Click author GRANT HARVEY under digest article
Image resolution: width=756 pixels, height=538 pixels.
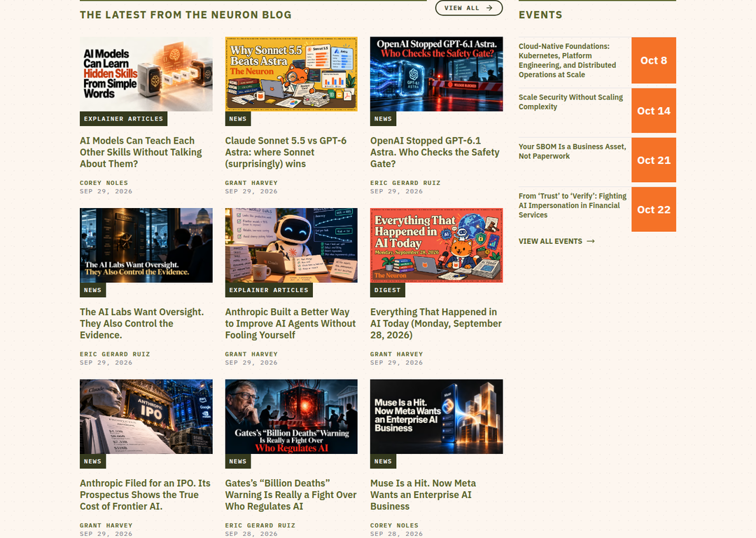click(x=396, y=354)
